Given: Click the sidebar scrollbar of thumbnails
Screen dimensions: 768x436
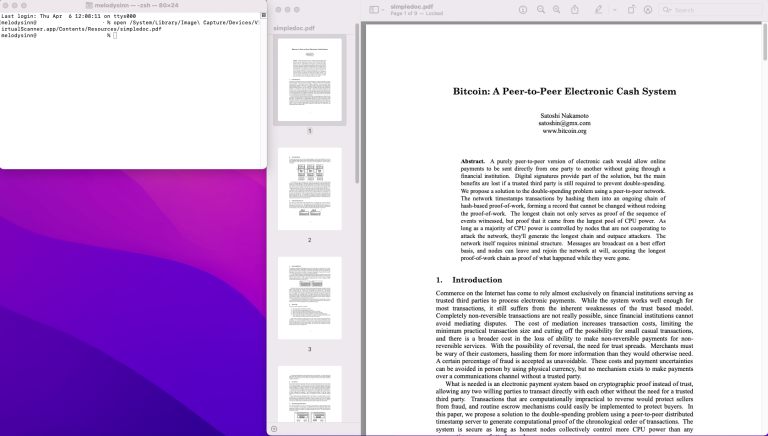Looking at the screenshot, I should 357,104.
